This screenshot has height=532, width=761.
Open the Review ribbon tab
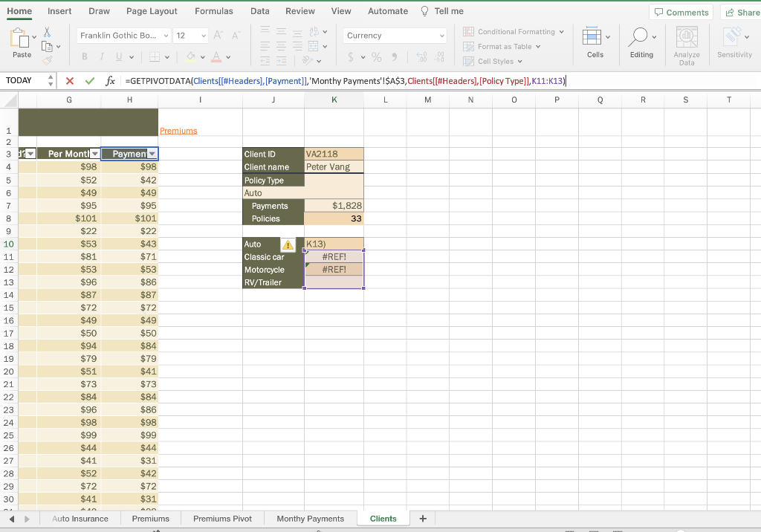tap(300, 10)
